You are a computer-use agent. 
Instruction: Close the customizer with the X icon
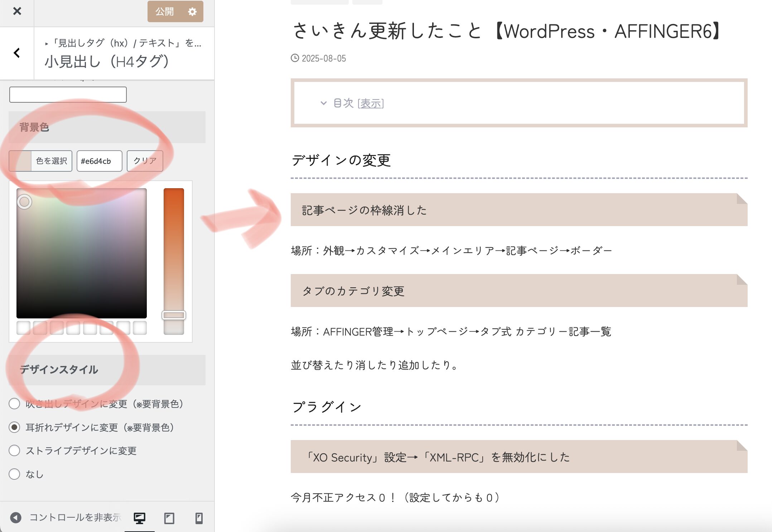[x=17, y=11]
